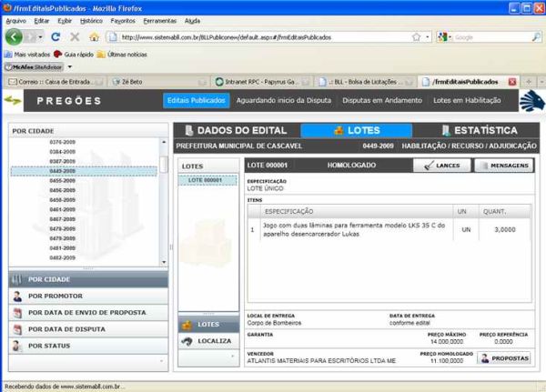Click the home icon in Firefox toolbar
The image size is (546, 392).
[x=93, y=37]
